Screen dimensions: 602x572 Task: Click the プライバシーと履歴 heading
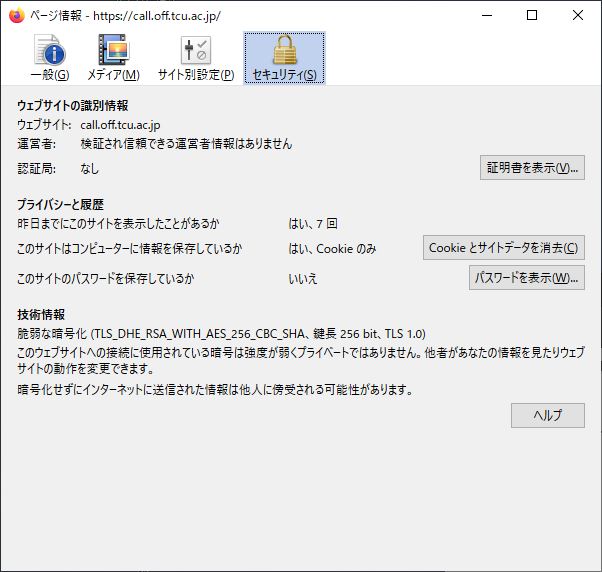(x=60, y=204)
